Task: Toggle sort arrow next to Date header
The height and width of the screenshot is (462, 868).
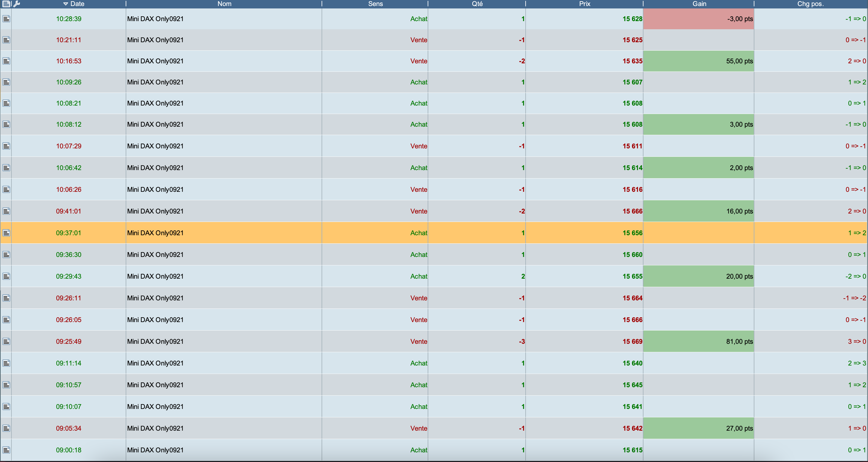Action: click(66, 4)
